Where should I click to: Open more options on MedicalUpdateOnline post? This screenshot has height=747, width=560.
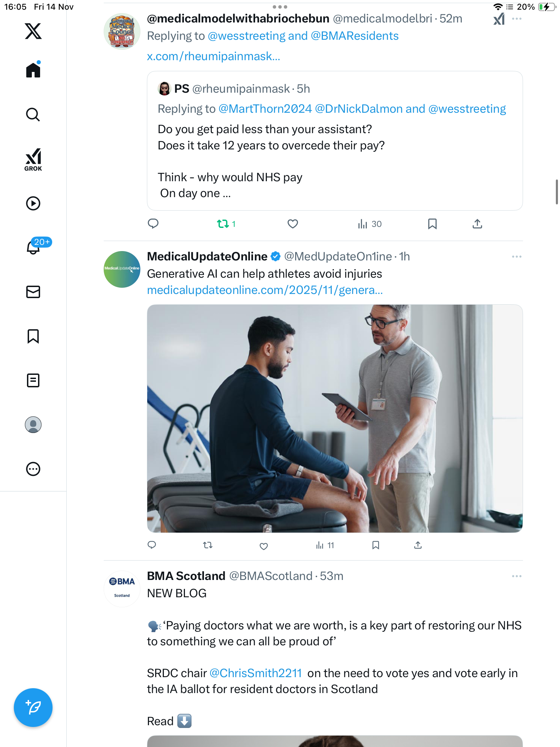[516, 257]
